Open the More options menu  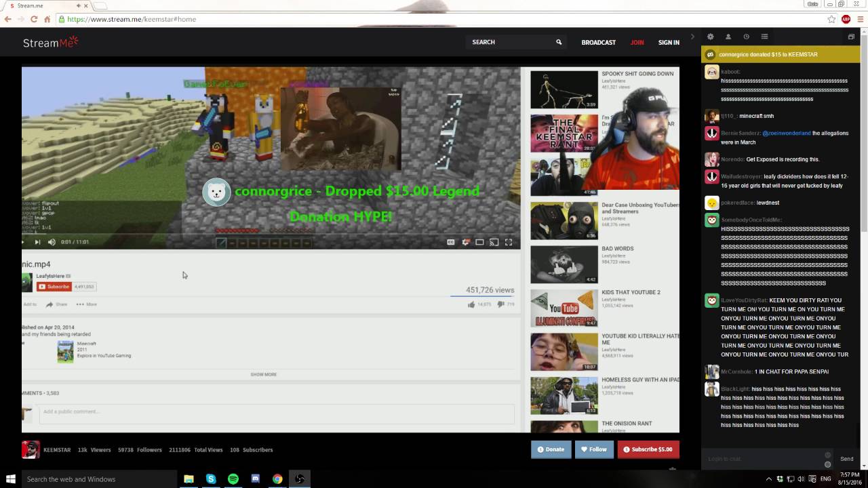tap(87, 304)
